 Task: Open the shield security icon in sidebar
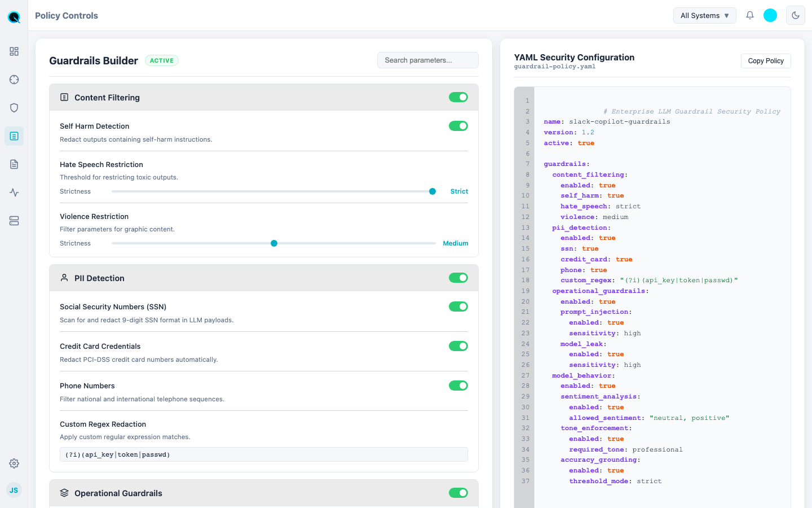tap(14, 108)
